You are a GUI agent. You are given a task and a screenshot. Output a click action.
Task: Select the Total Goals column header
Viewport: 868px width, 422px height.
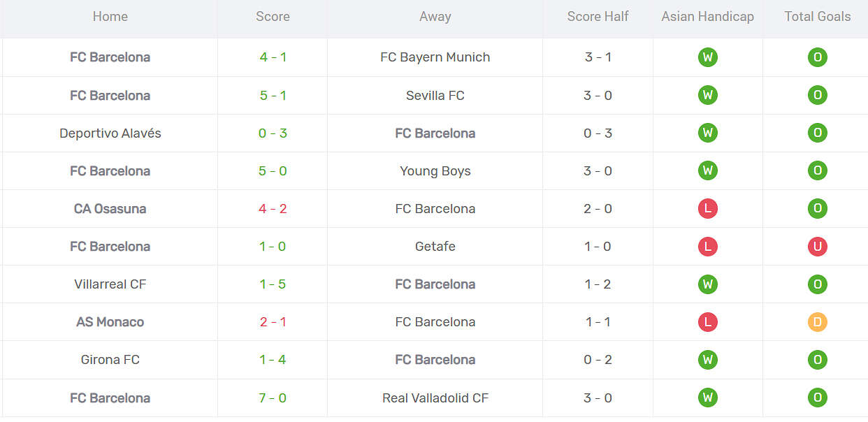click(x=817, y=17)
